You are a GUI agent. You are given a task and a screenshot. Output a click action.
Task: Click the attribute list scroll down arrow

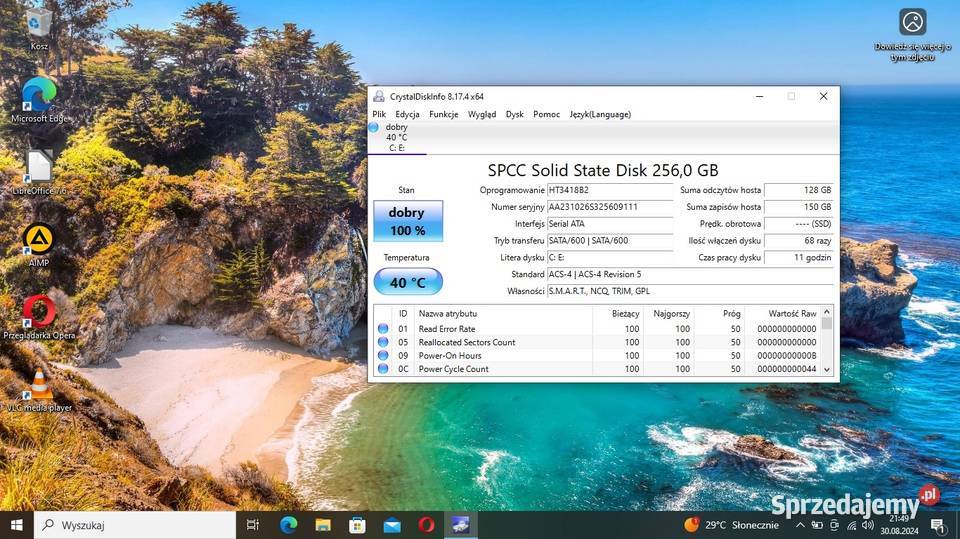(x=827, y=370)
